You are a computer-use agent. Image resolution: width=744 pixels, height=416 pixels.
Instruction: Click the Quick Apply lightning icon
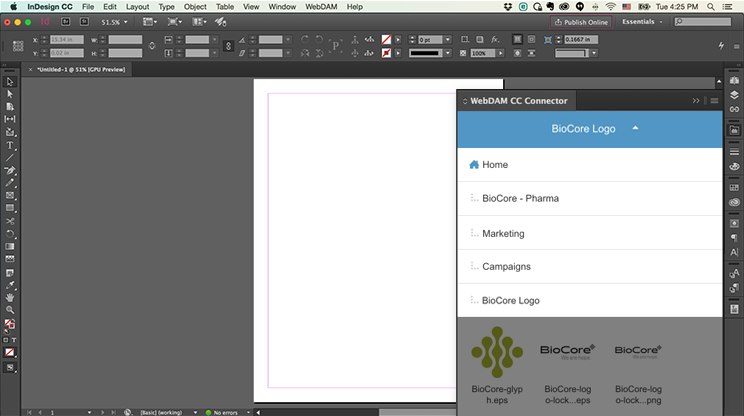point(721,46)
